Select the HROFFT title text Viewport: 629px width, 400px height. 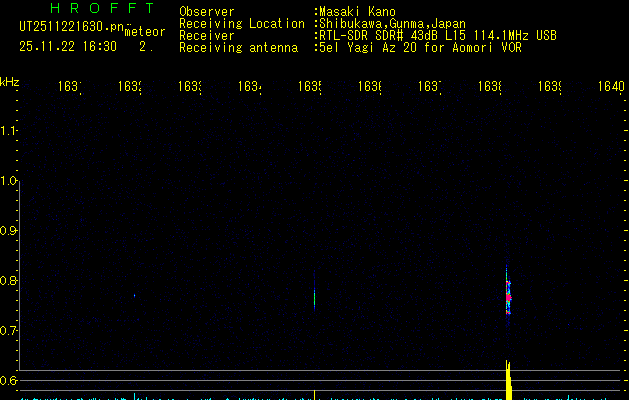point(102,8)
